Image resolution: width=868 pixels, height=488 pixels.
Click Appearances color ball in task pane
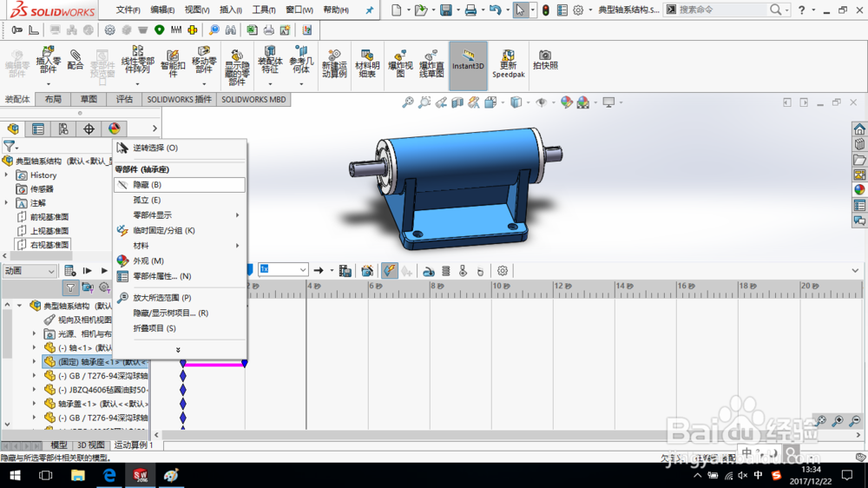point(859,189)
